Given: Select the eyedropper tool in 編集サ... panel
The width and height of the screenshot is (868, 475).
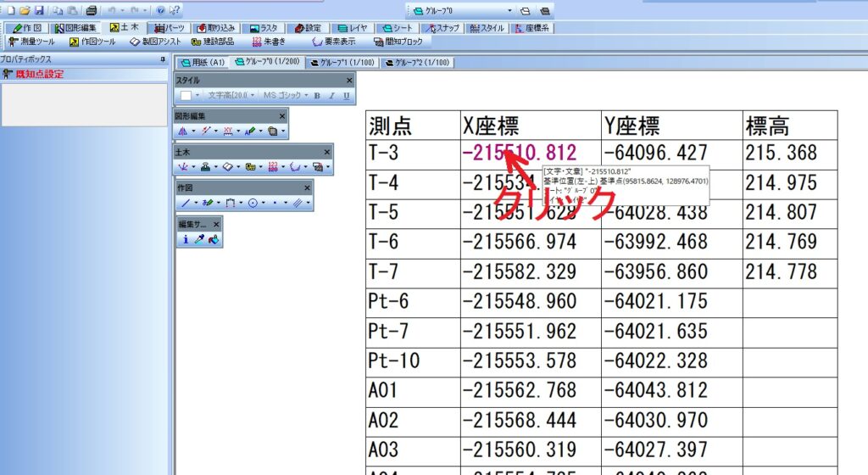Looking at the screenshot, I should 200,240.
